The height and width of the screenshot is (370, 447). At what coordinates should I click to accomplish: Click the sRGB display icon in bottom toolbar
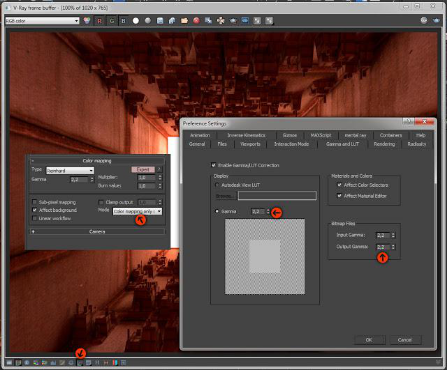tap(80, 362)
